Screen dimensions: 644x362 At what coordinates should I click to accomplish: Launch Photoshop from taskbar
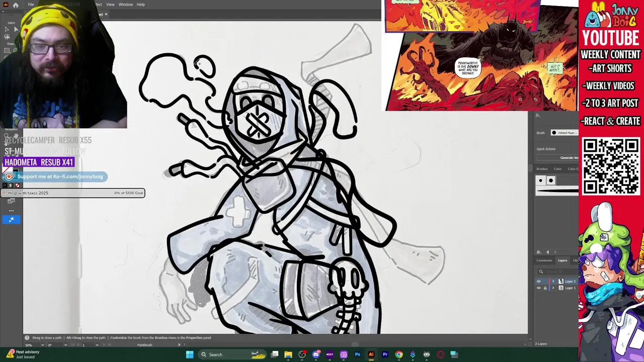(x=357, y=354)
